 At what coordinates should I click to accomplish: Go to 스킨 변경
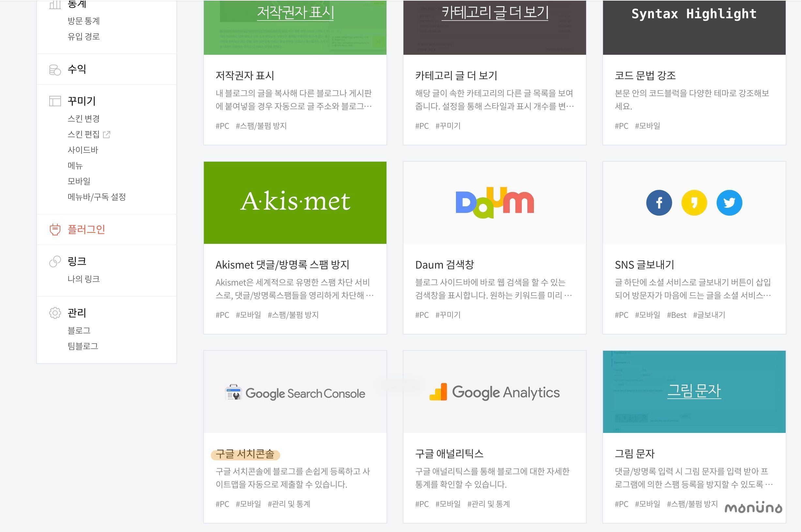coord(83,119)
